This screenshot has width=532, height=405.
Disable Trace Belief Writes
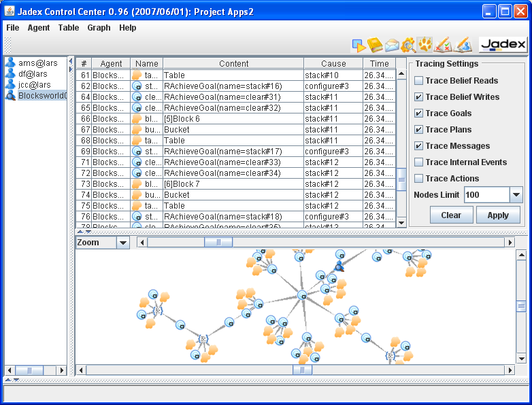pos(418,96)
